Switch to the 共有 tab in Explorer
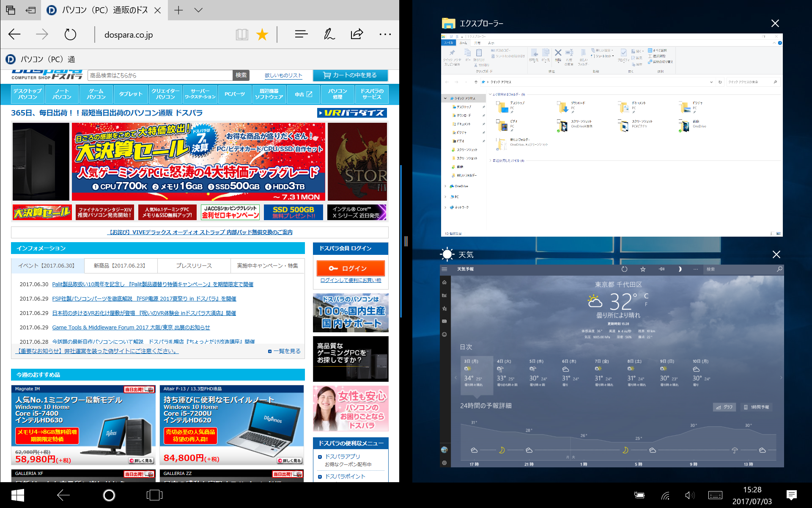 (x=477, y=43)
